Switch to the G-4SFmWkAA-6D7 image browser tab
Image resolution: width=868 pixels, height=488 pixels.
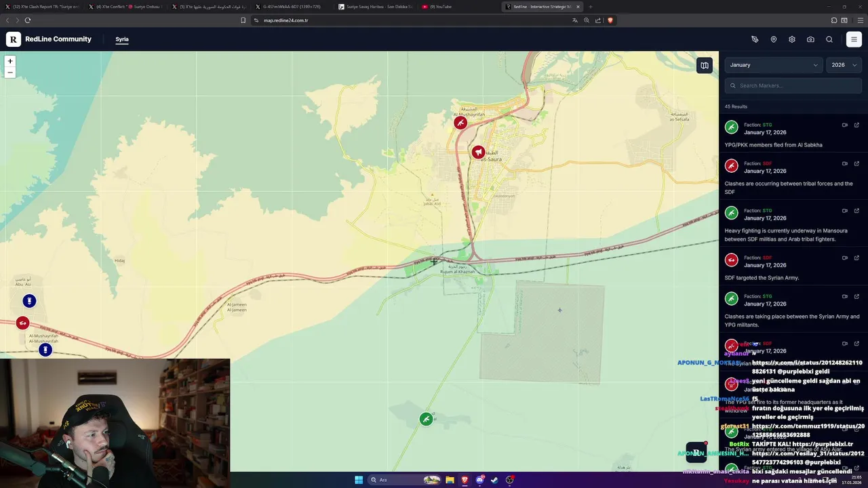click(293, 7)
